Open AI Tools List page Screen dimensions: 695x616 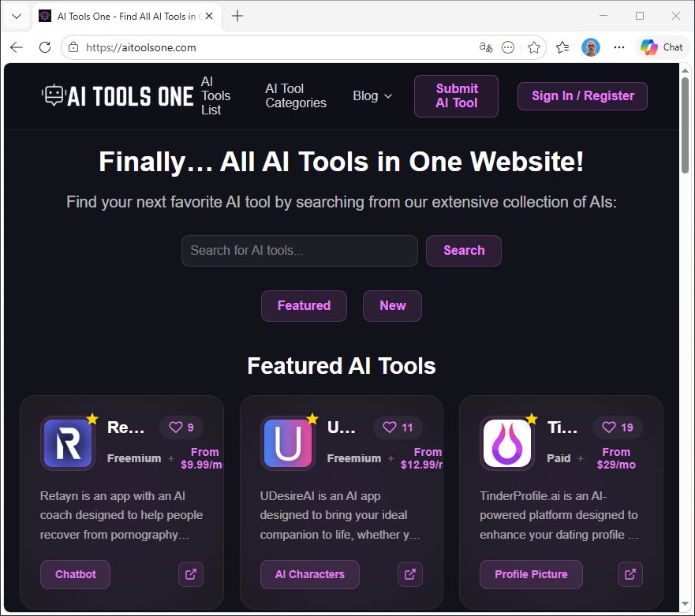215,95
